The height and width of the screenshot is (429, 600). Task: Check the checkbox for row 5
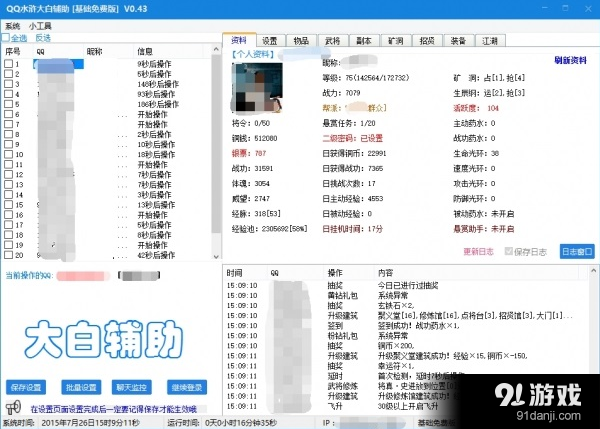pos(8,104)
